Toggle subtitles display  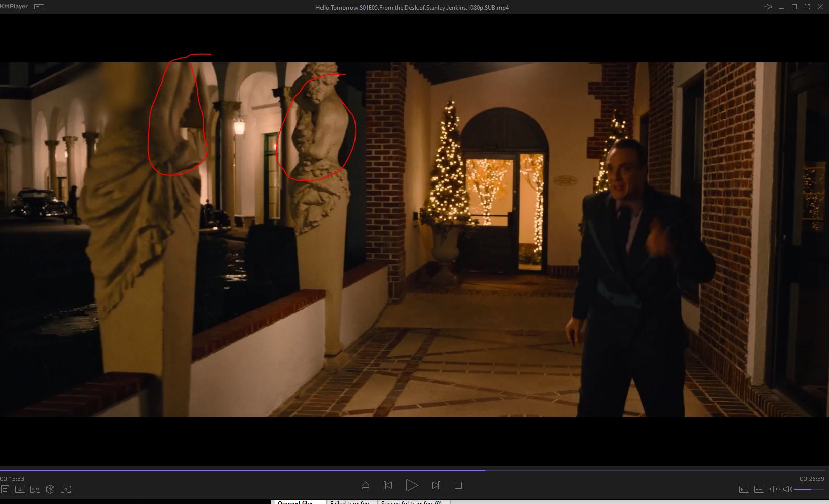(759, 489)
